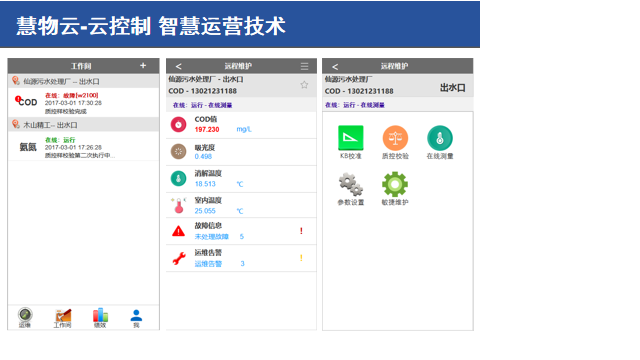Image resolution: width=640 pixels, height=360 pixels.
Task: Toggle the favorite star for COD device
Action: click(304, 84)
